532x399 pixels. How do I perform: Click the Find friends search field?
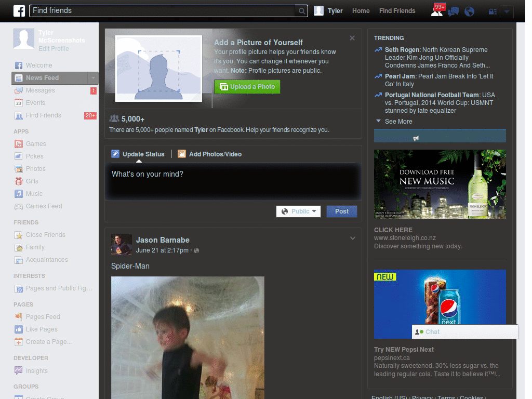(163, 11)
